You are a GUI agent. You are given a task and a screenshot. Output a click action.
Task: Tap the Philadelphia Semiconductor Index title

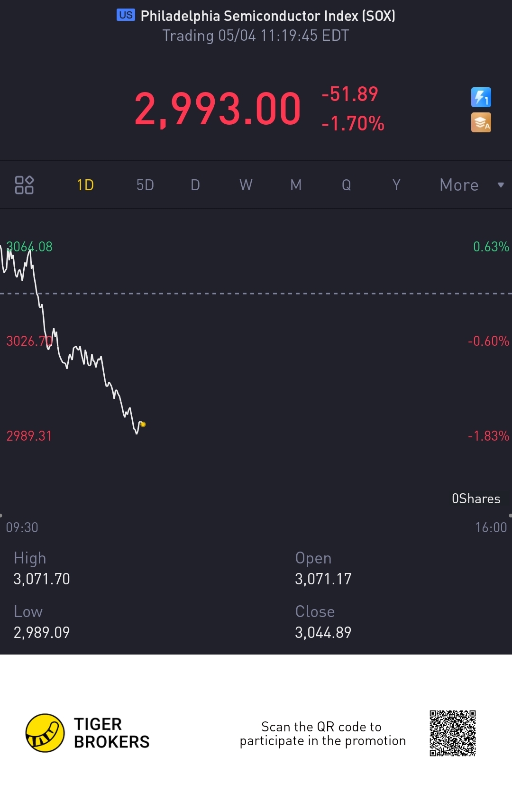coord(268,16)
